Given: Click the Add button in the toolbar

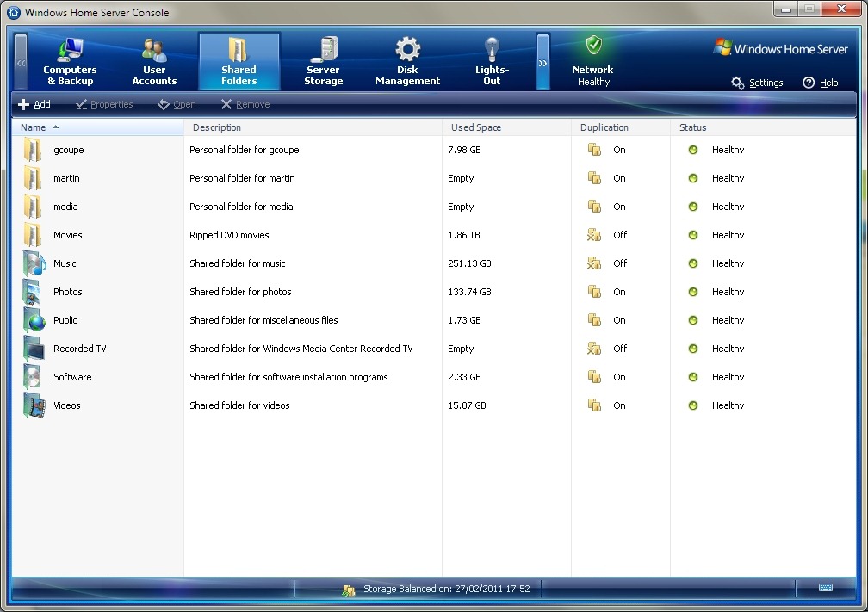Looking at the screenshot, I should [34, 104].
